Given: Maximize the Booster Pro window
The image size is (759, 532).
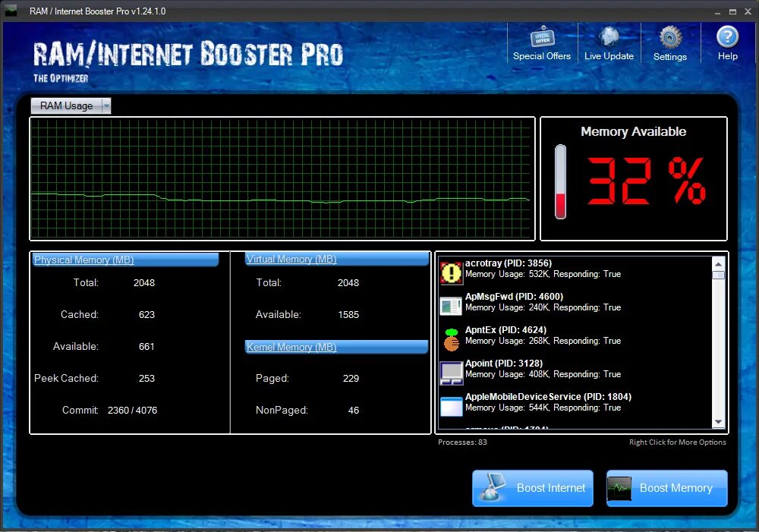Looking at the screenshot, I should point(733,11).
